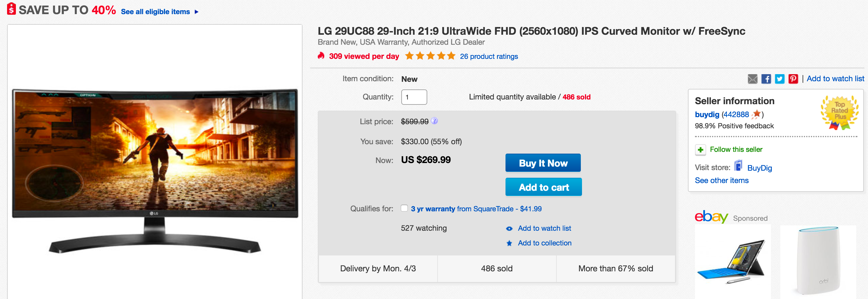Enable the 3 yr SquareTrade warranty checkbox

pos(404,208)
